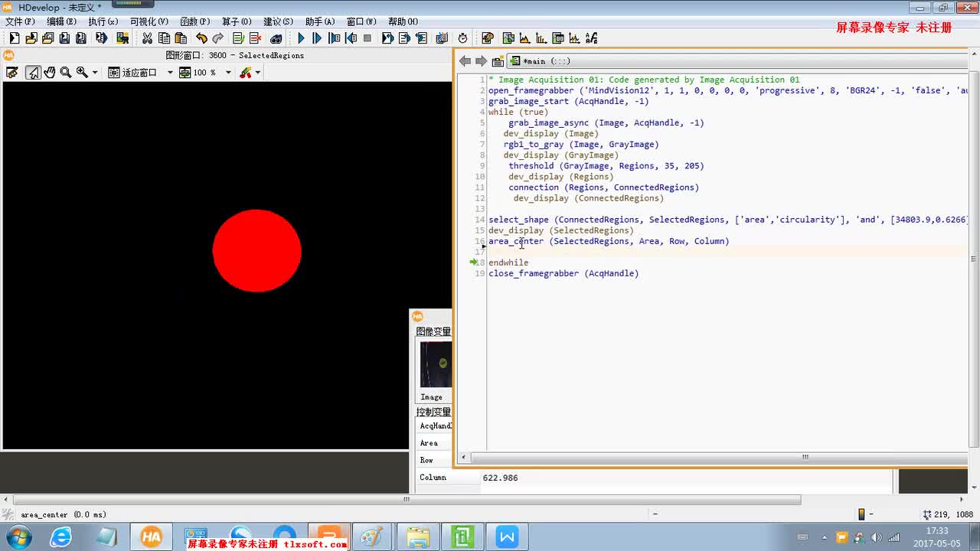The width and height of the screenshot is (980, 551).
Task: Select the hand move tool
Action: pyautogui.click(x=50, y=73)
